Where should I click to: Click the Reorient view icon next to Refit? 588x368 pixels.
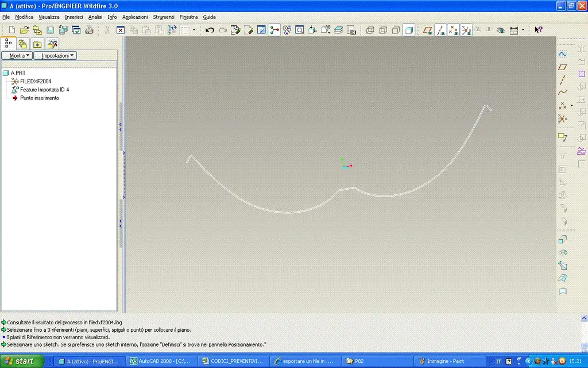[x=312, y=30]
